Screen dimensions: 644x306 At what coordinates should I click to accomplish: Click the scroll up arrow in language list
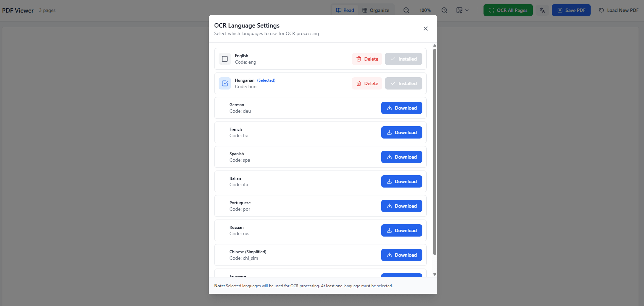(435, 46)
